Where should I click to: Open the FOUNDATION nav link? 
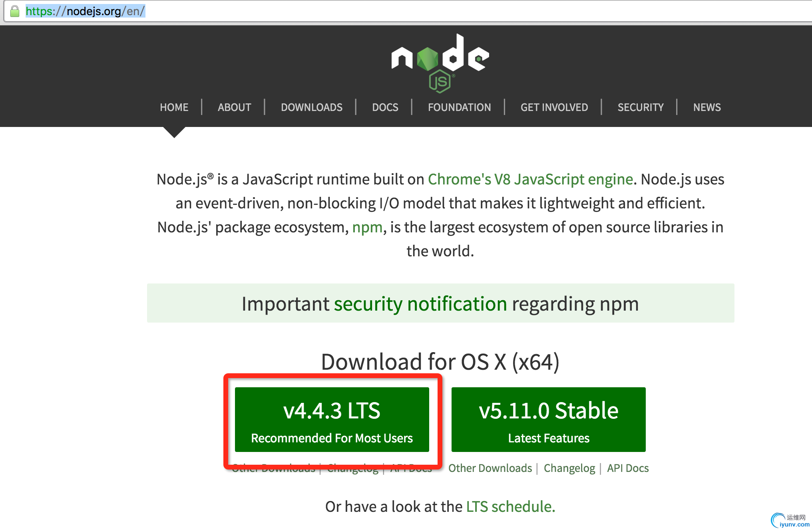pyautogui.click(x=459, y=107)
